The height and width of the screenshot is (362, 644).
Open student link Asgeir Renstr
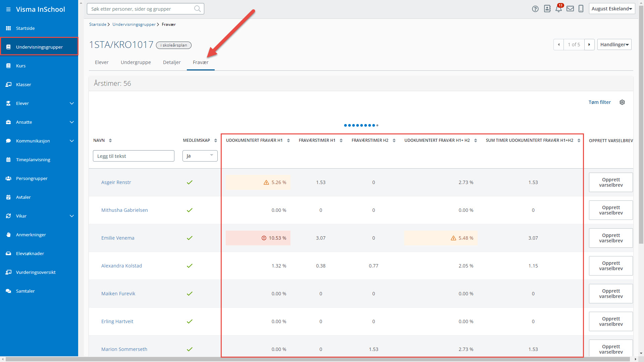click(x=116, y=182)
